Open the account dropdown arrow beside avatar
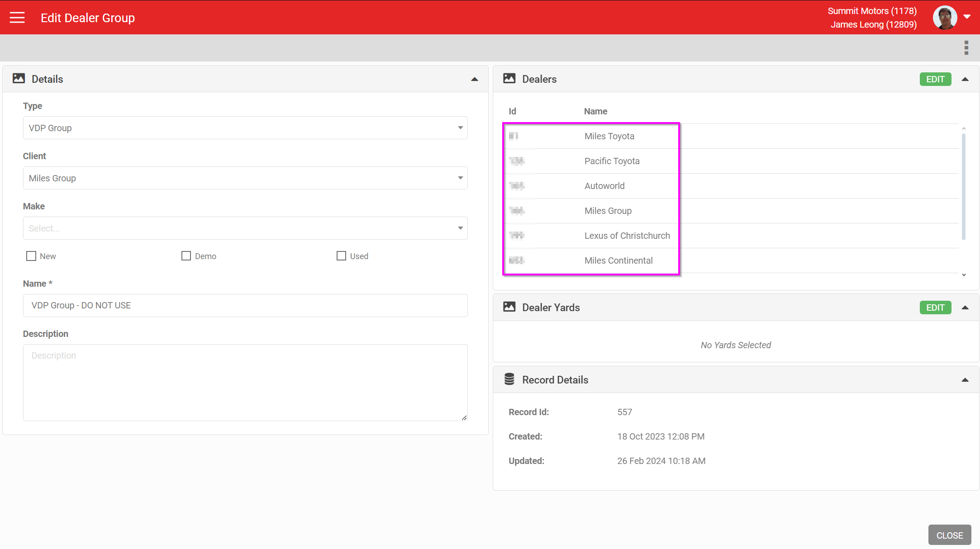This screenshot has width=980, height=549. (x=967, y=17)
